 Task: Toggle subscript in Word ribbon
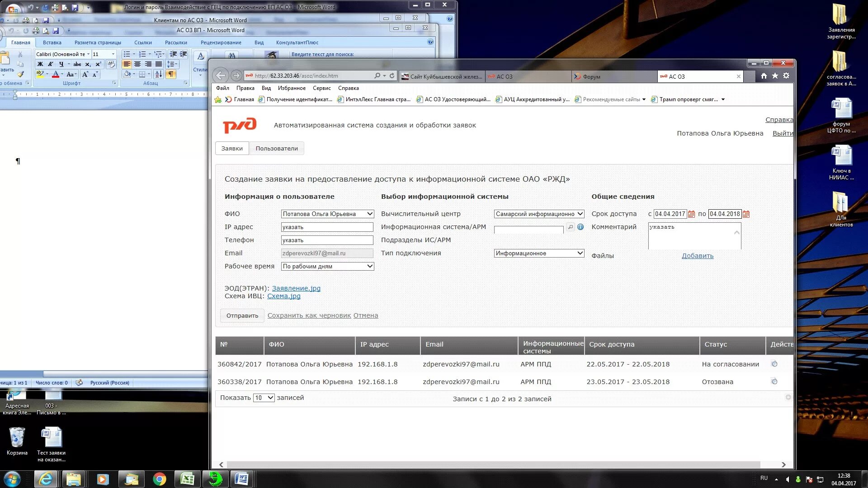88,64
